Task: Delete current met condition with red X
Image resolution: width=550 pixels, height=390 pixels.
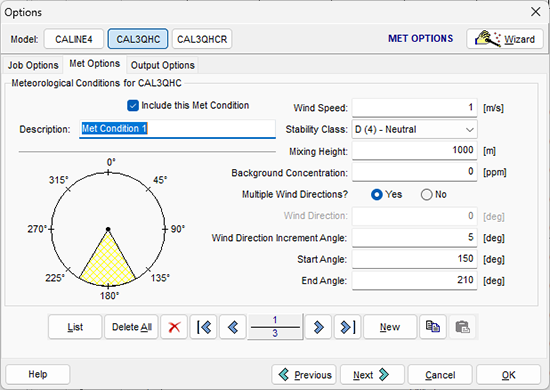Action: 174,327
